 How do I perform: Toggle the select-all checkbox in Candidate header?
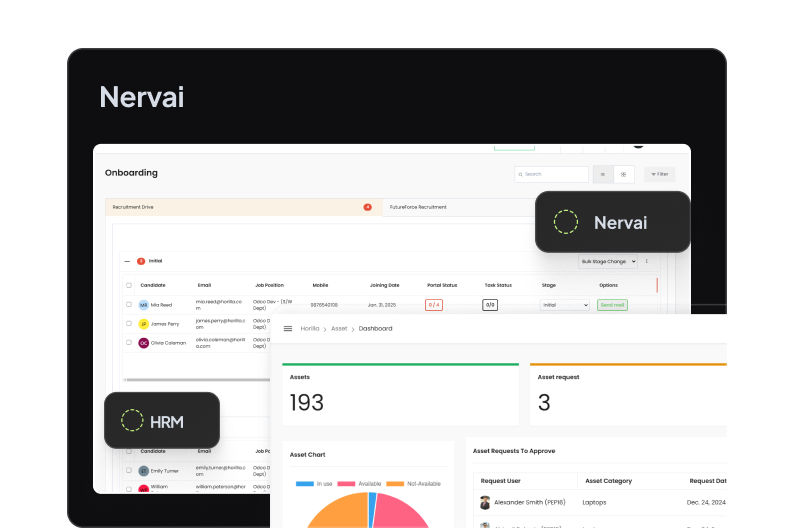[128, 285]
